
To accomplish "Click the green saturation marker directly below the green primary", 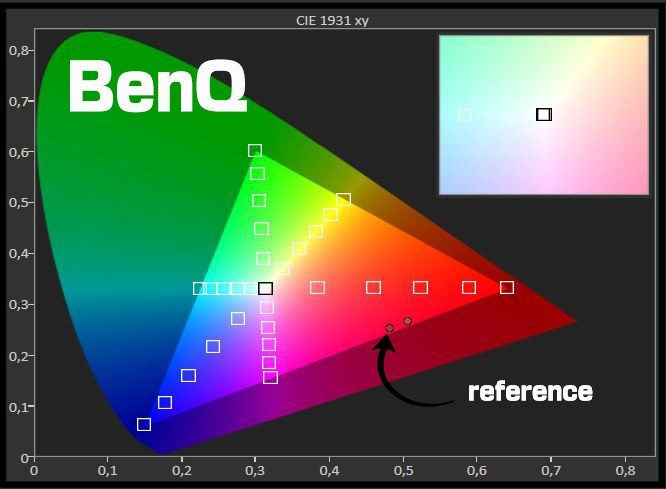I will 258,173.
